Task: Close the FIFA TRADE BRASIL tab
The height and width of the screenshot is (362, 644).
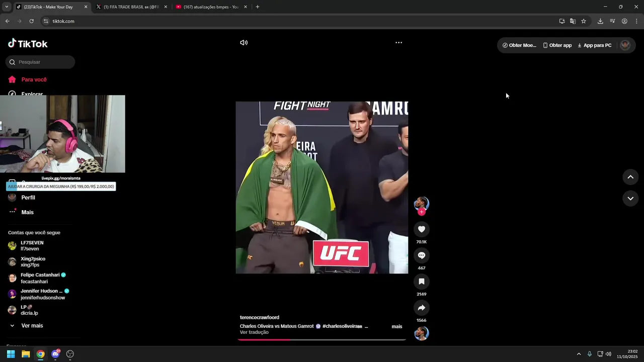Action: coord(166,7)
